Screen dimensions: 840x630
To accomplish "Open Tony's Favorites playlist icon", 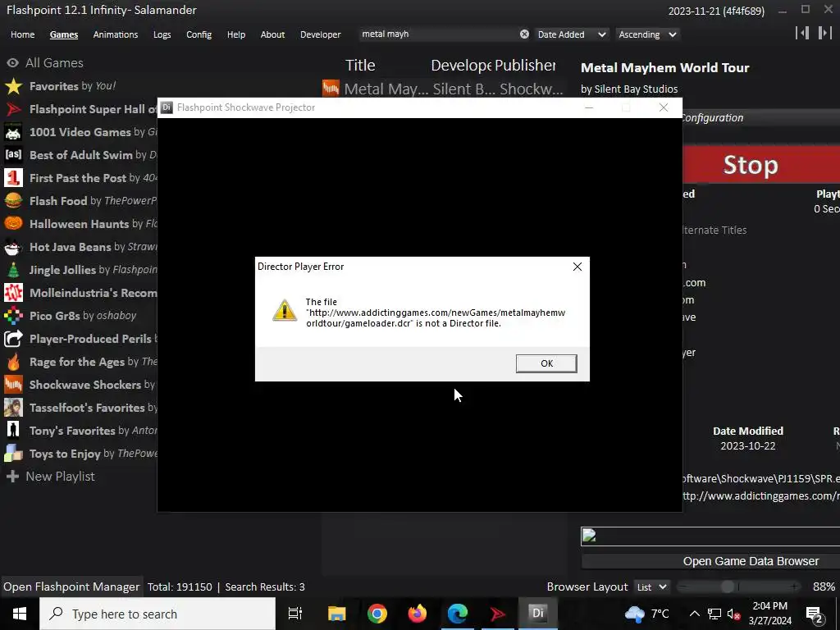I will (x=13, y=431).
